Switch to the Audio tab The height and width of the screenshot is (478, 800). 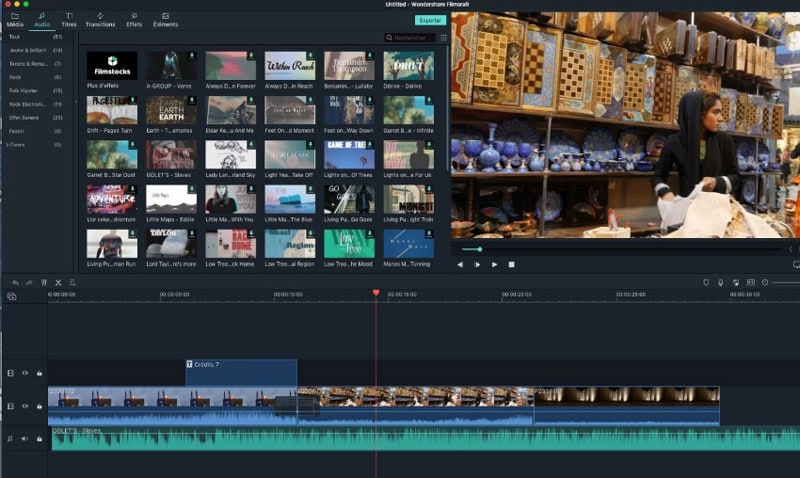click(42, 20)
